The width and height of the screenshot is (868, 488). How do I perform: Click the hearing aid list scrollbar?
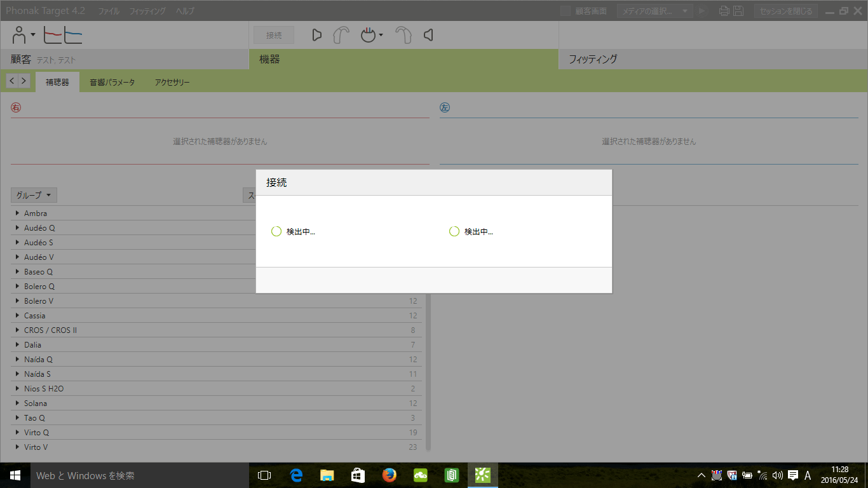428,372
